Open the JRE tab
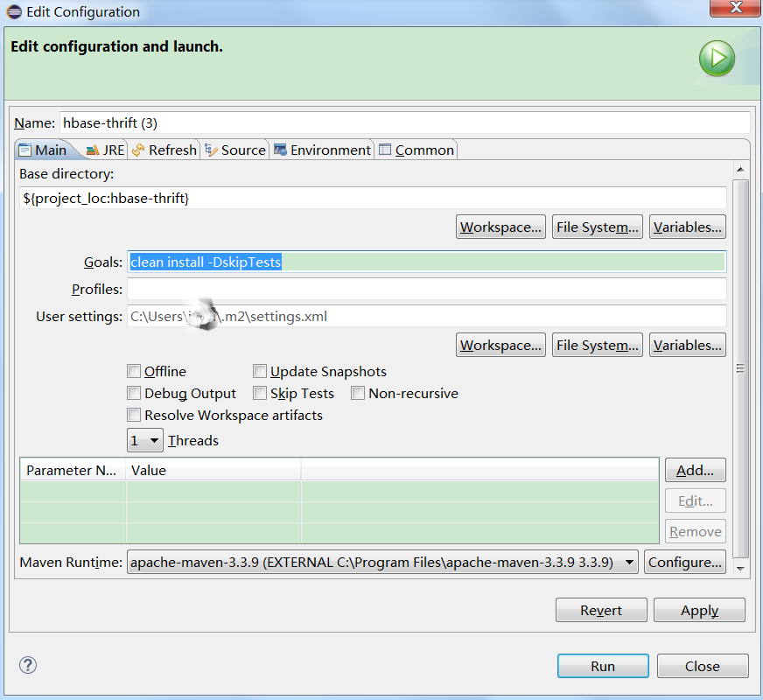763x700 pixels. click(105, 150)
